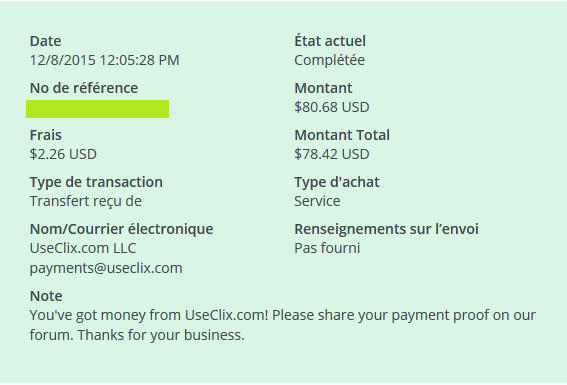Select the $80.68 USD amount

(x=332, y=107)
